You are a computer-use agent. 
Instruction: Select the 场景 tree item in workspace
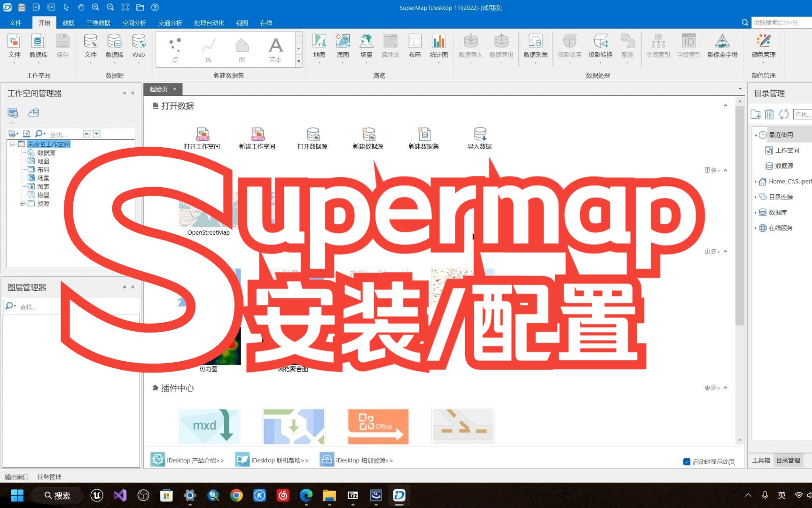point(43,178)
